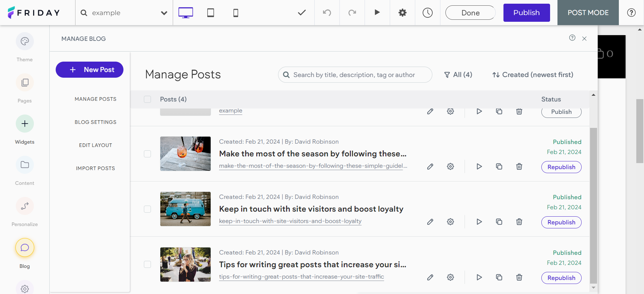644x294 pixels.
Task: Open the Created (newest first) sort menu
Action: (533, 75)
